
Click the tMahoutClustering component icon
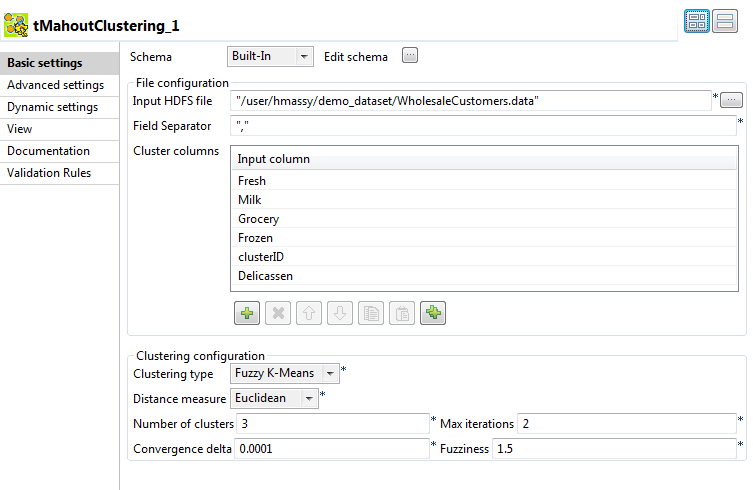16,25
